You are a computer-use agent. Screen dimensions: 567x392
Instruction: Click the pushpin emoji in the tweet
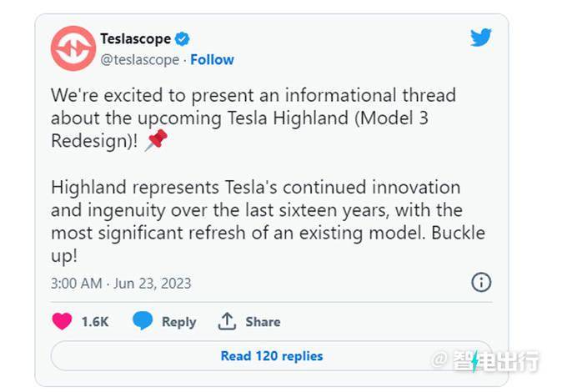tap(157, 140)
